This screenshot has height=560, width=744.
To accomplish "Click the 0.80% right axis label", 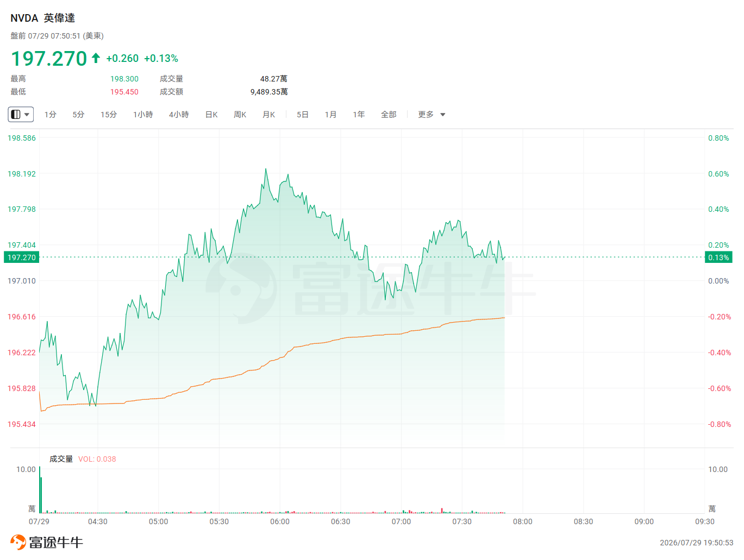I will pyautogui.click(x=718, y=138).
